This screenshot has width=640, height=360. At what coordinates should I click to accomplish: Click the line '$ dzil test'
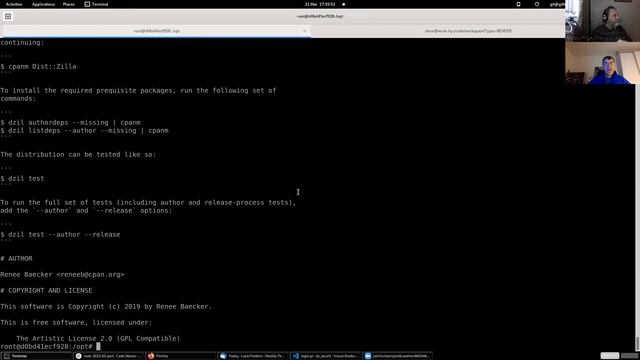coord(22,178)
